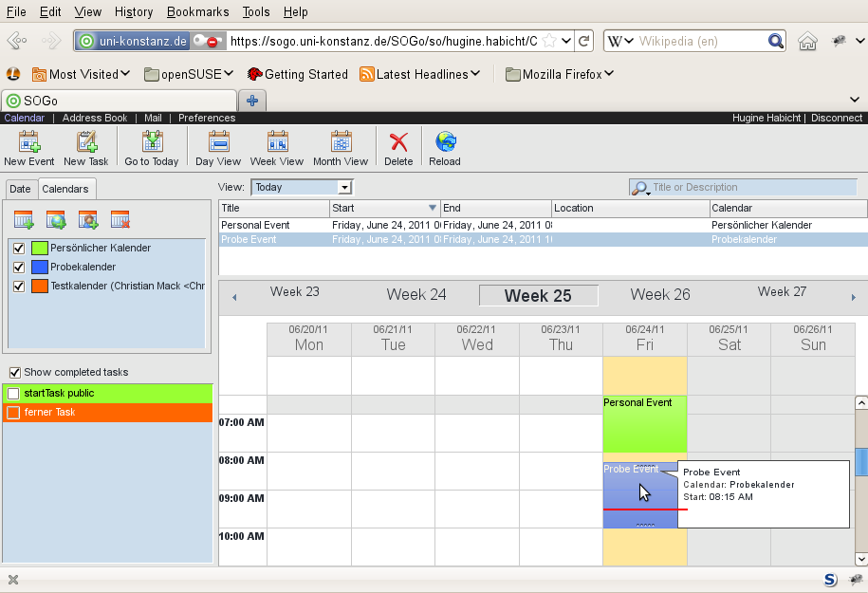This screenshot has height=593, width=868.
Task: Open the search engine selector dropdown
Action: (x=620, y=41)
